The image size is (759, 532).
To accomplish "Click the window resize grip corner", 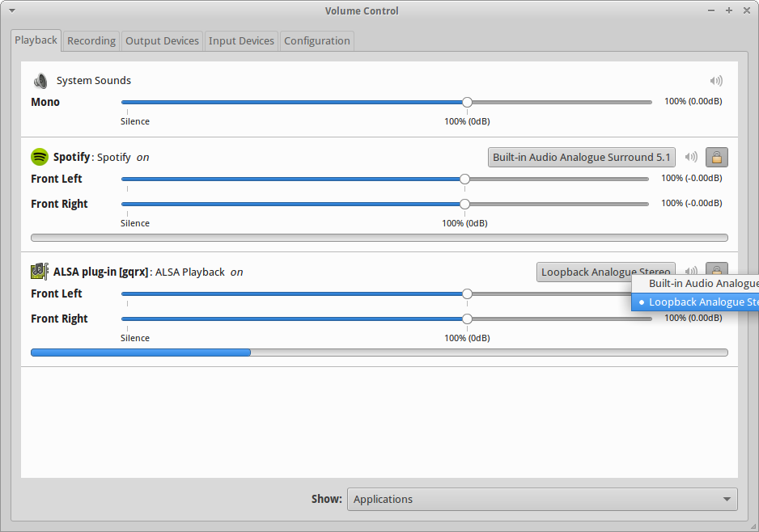I will click(753, 526).
